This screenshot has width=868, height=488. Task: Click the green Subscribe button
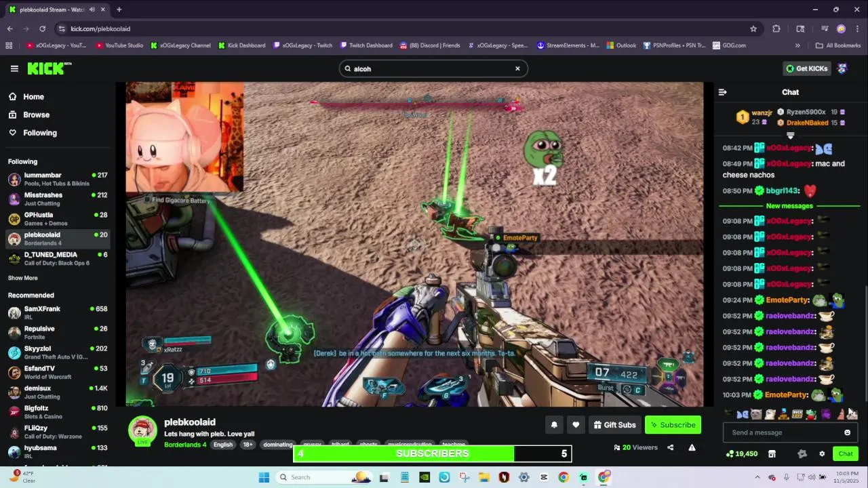point(673,425)
